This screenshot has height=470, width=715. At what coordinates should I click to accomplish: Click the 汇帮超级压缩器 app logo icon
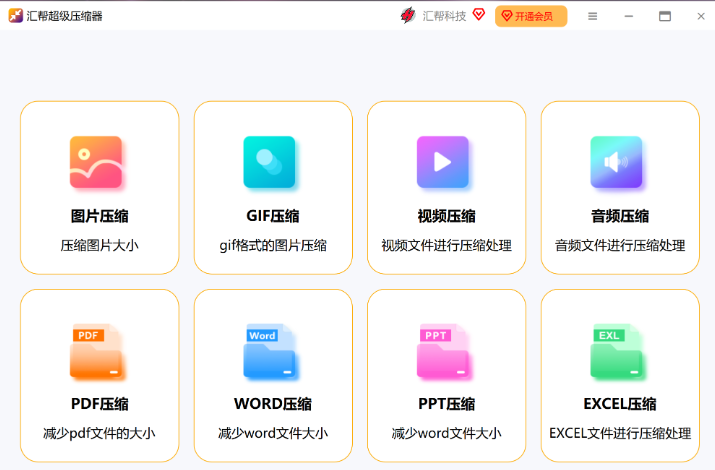point(16,15)
